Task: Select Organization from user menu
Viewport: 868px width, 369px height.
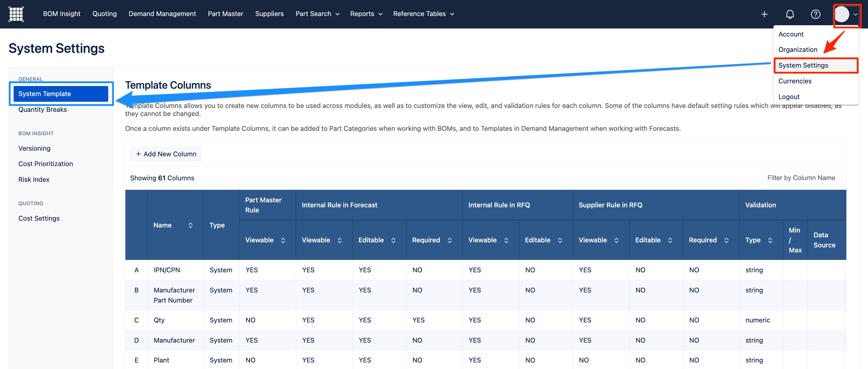Action: 797,50
